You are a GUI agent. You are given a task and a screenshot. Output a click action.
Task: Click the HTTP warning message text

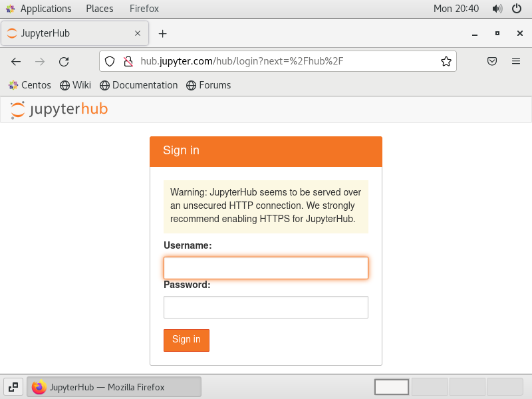(x=265, y=205)
